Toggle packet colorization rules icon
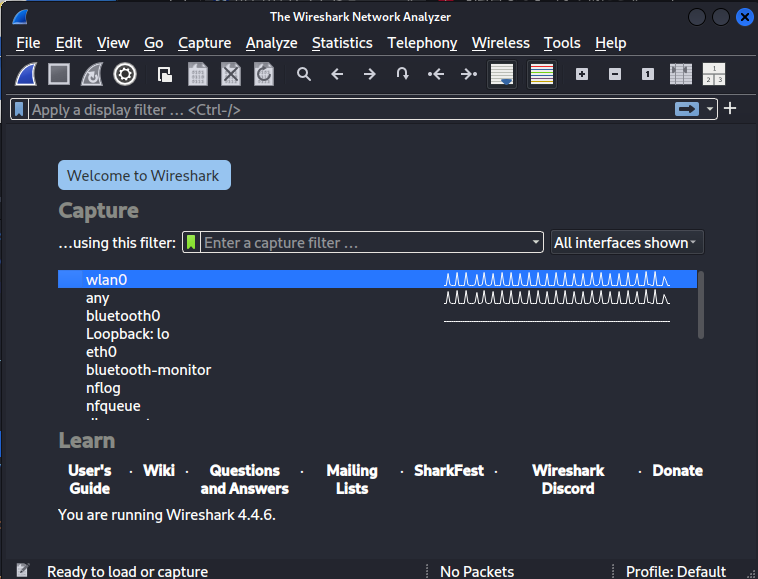Screen dimensions: 758x579 (542, 74)
